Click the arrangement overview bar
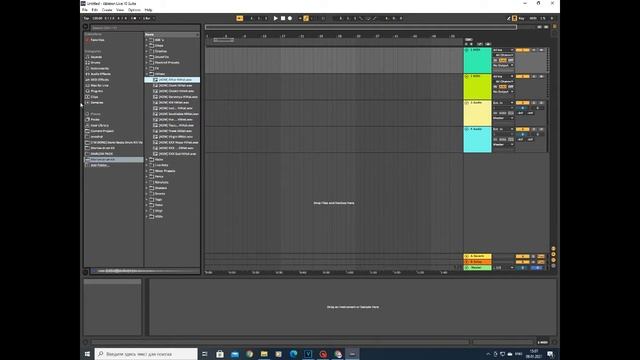 [x=361, y=27]
